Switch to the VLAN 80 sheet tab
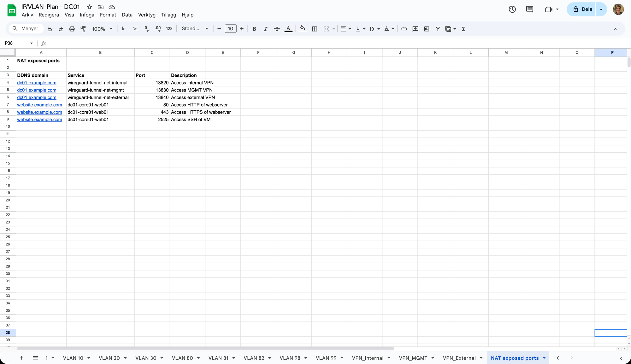 (x=182, y=358)
